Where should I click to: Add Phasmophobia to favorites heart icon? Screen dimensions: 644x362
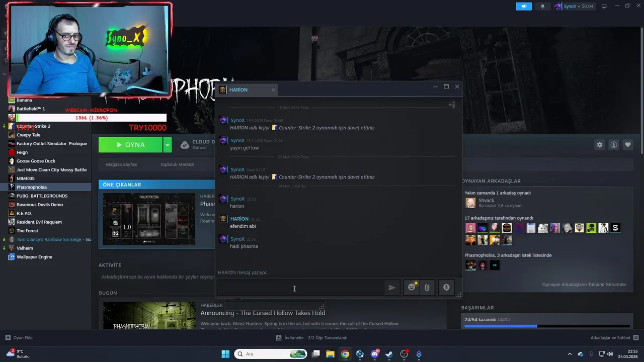coord(628,145)
